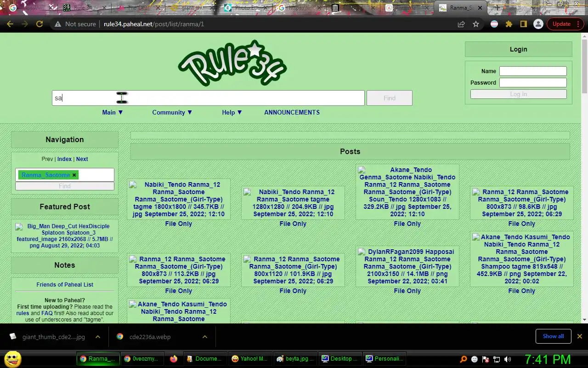Click the browser address bar URL
Screen dimensions: 588x368
tap(154, 24)
